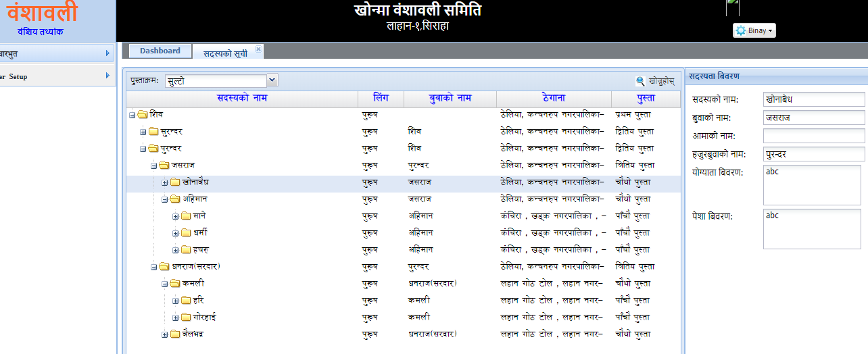Viewport: 868px width, 354px height.
Task: Collapse the पुरन्दर tree node
Action: [x=143, y=149]
